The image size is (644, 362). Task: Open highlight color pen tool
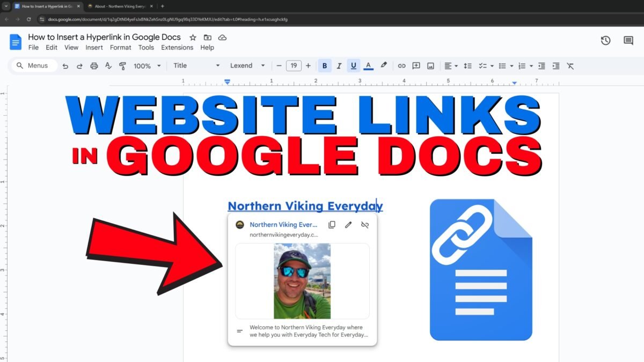[x=383, y=65]
